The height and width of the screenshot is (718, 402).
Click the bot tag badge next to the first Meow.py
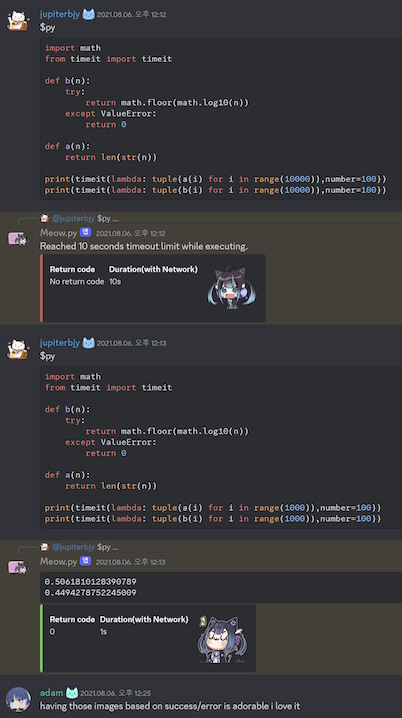click(x=85, y=233)
